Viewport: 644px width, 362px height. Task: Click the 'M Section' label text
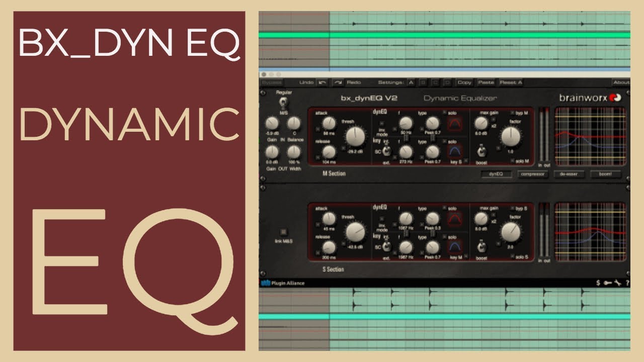(334, 174)
